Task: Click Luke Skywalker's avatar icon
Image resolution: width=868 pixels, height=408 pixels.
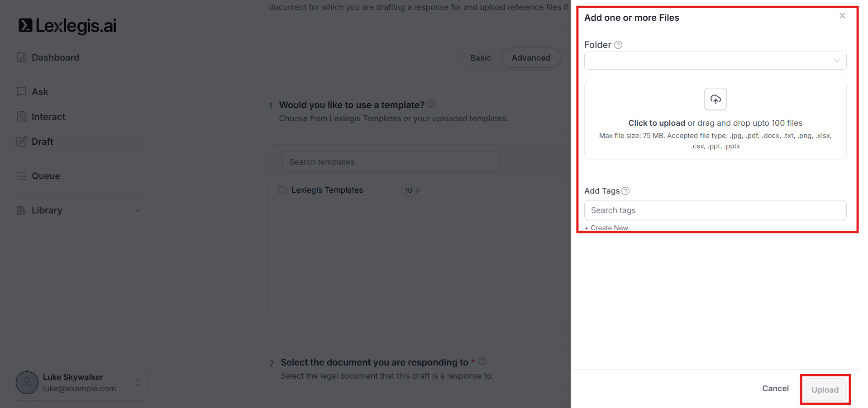Action: (27, 383)
